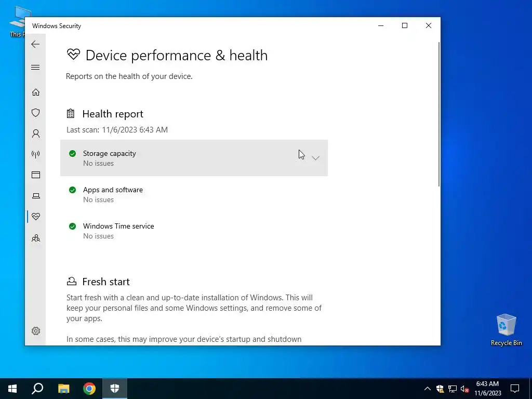Viewport: 532px width, 399px height.
Task: Open App & browser control icon
Action: tap(36, 175)
